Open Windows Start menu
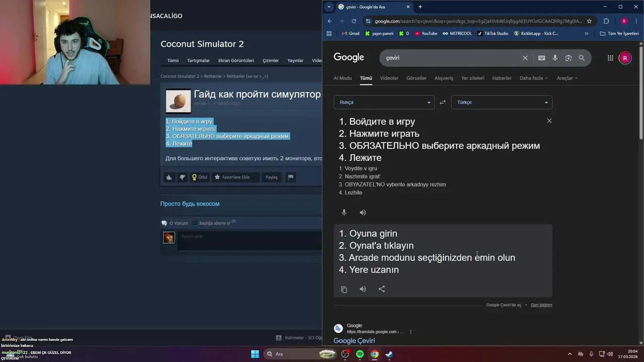Viewport: 644px width, 362px height. tap(255, 354)
